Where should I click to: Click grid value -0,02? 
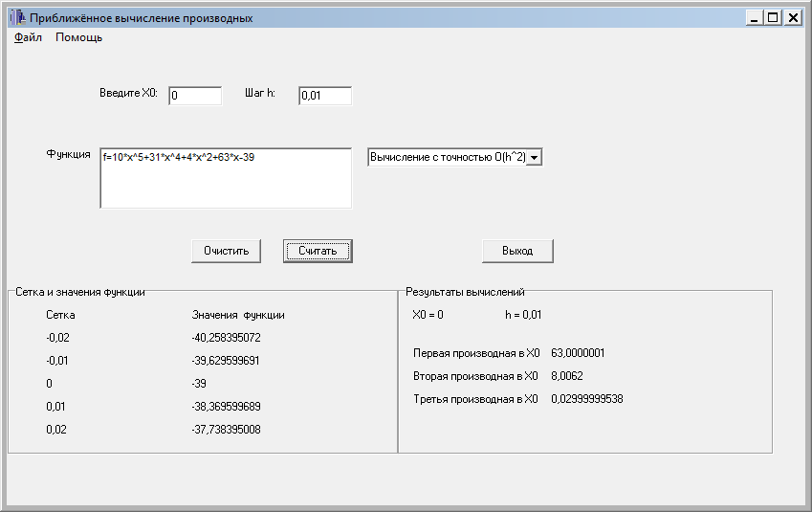pos(57,338)
